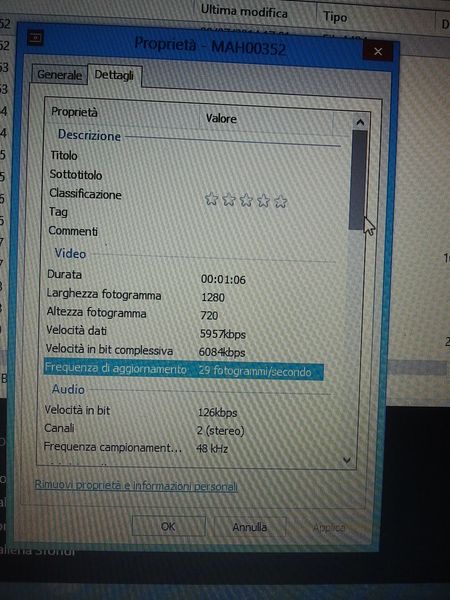Click the file icon in the title bar
This screenshot has width=450, height=600.
click(35, 38)
